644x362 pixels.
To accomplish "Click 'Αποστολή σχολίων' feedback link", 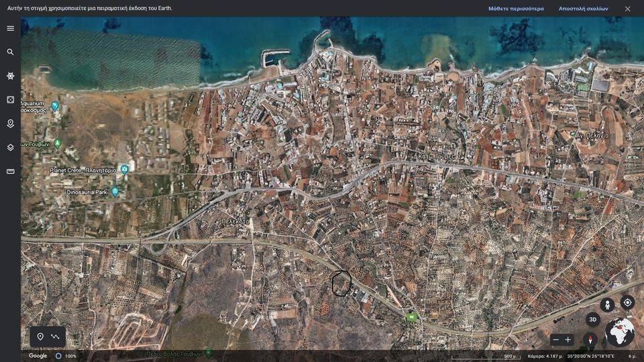I will click(x=583, y=9).
